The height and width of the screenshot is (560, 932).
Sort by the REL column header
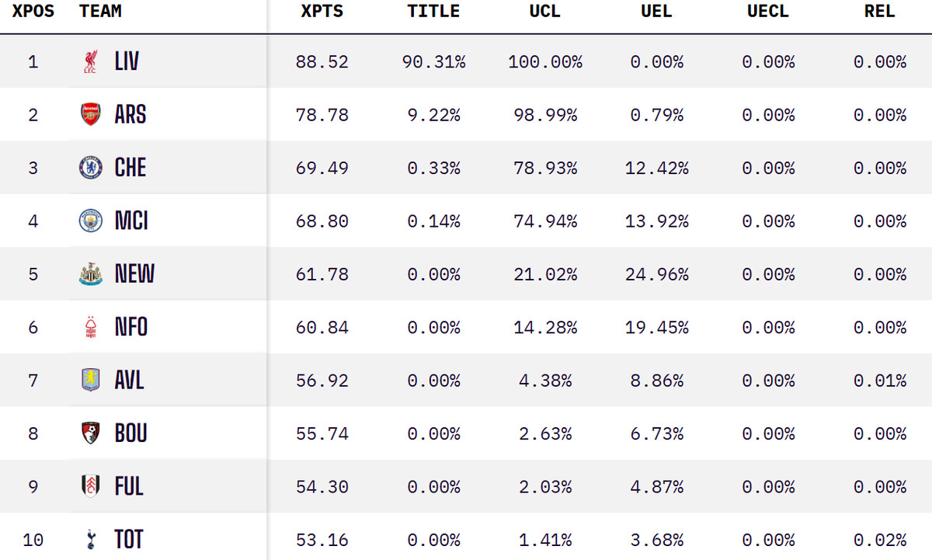879,12
